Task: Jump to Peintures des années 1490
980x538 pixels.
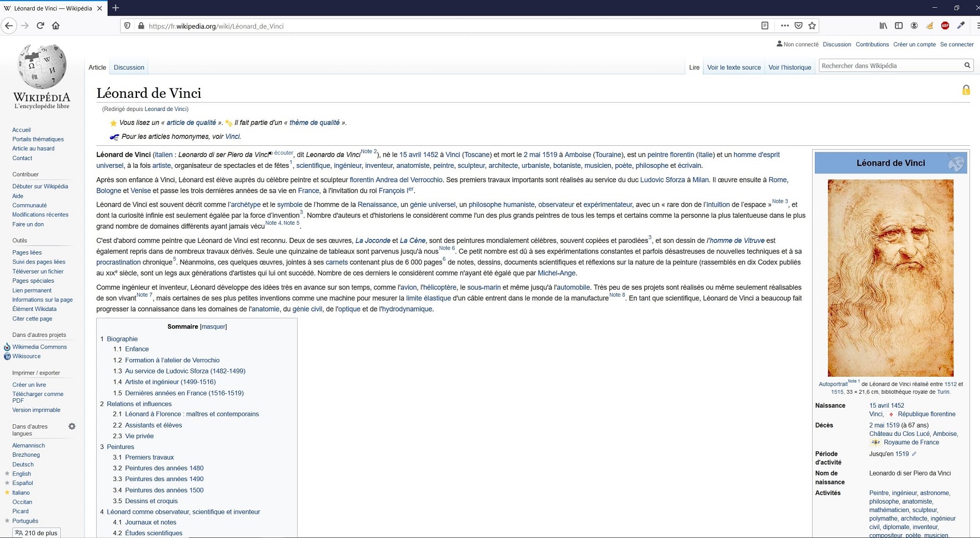Action: point(164,479)
